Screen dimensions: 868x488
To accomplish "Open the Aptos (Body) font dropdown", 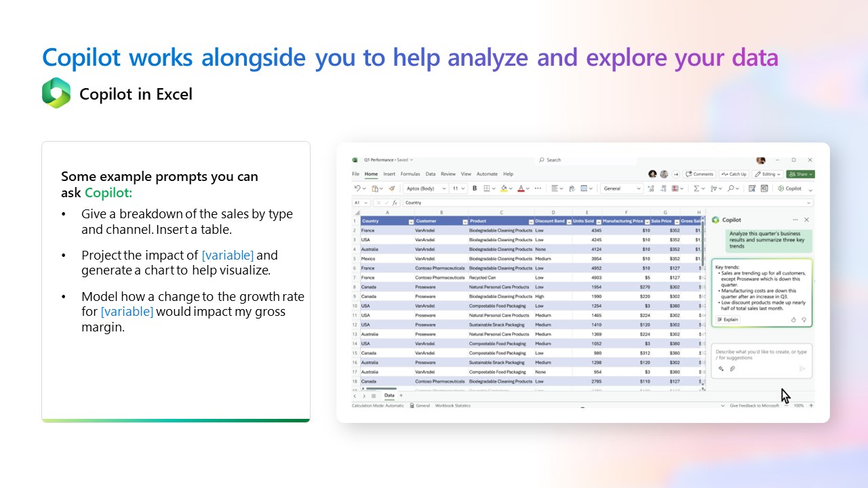I will point(427,188).
